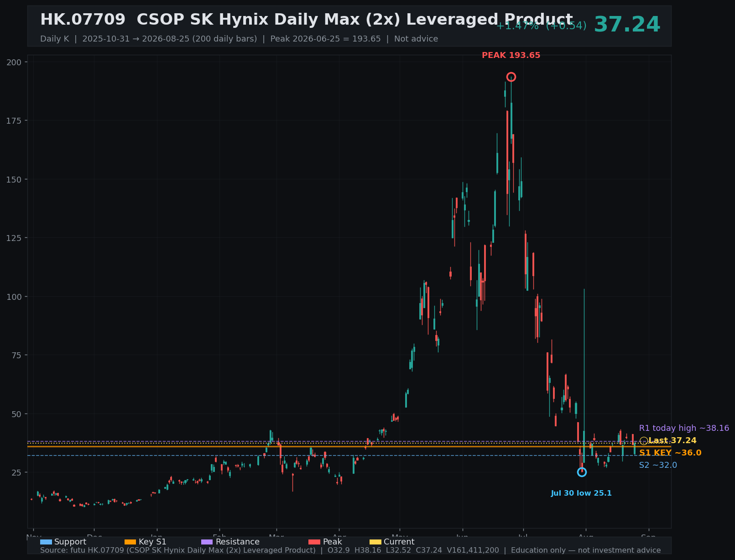This screenshot has width=735, height=560.
Task: Click the red 'PEAK 193.65' annotation label
Action: [x=511, y=55]
